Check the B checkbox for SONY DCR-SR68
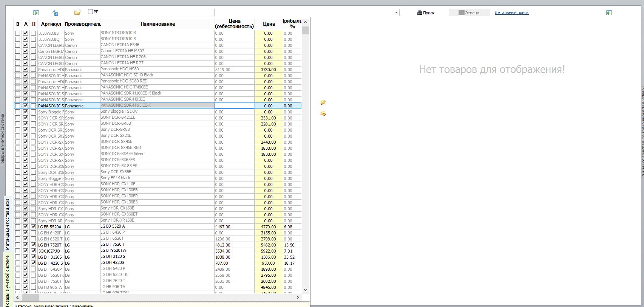 click(x=17, y=124)
